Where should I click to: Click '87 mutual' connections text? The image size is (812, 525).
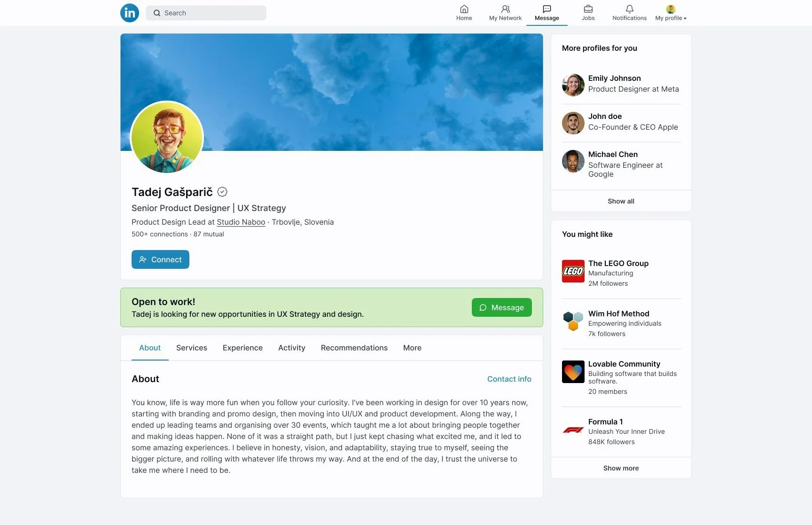click(x=209, y=234)
